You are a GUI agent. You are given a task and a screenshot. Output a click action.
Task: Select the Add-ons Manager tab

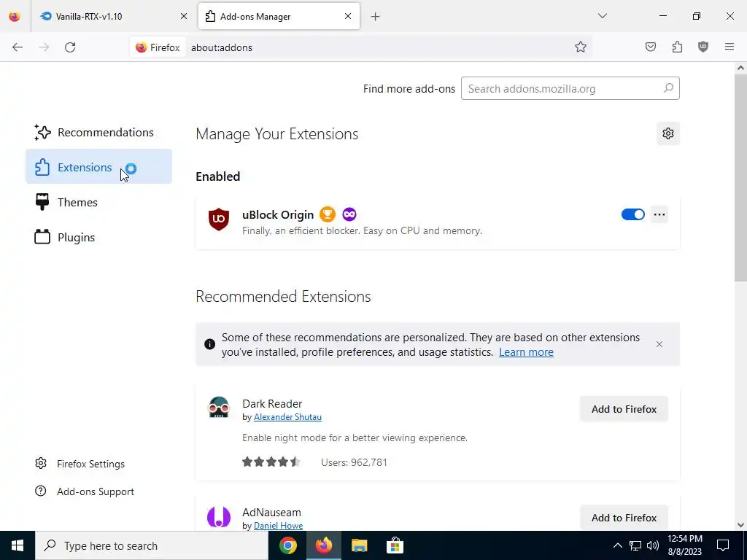point(279,16)
